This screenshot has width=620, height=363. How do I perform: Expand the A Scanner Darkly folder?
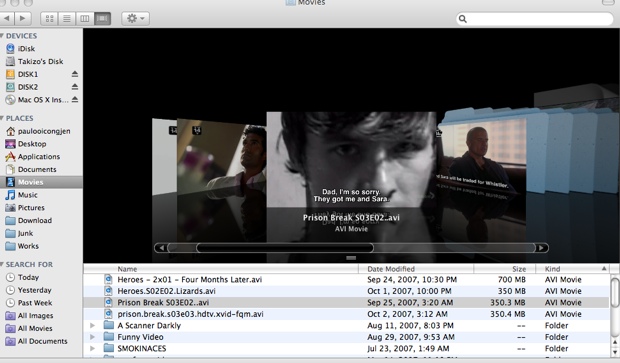click(x=92, y=325)
